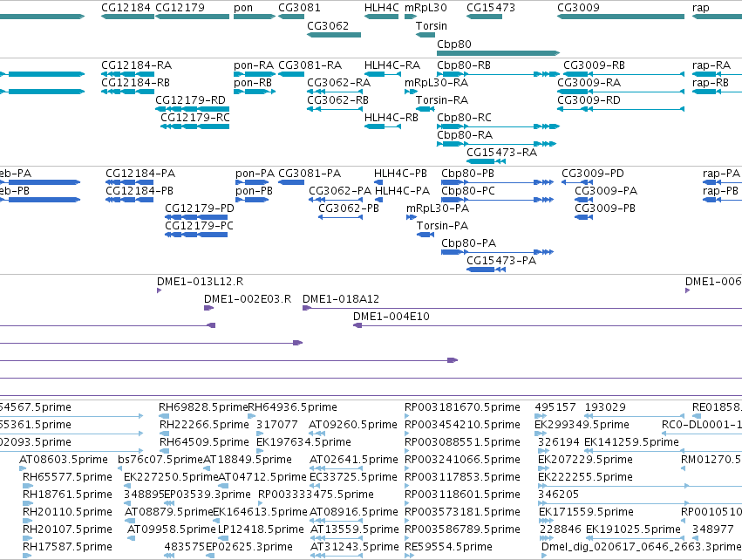The image size is (742, 560).
Task: Select protein CG3009-PD
Action: pos(593,174)
